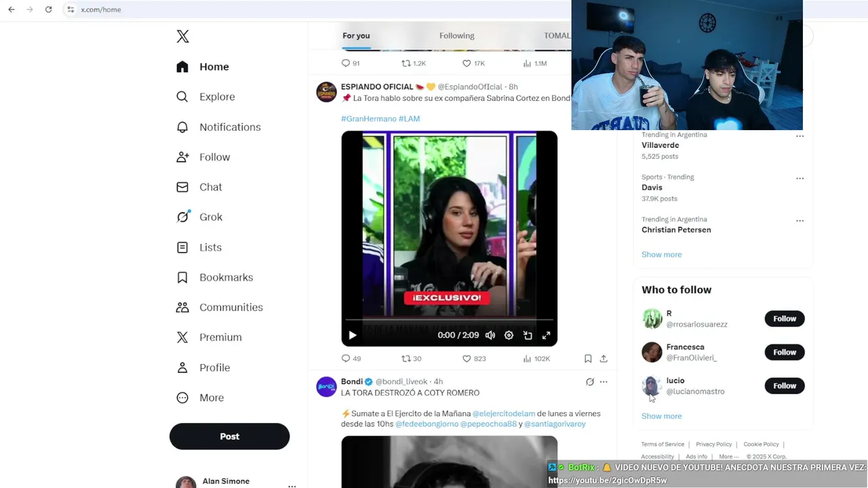Reply to ESPIANDO OFICIAL post, 49 replies
This screenshot has width=868, height=488.
(351, 359)
